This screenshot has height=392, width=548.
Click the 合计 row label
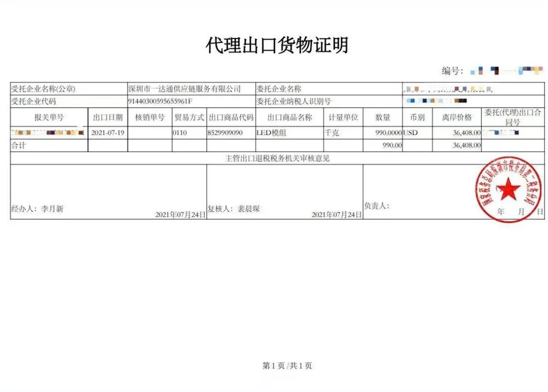[19, 146]
